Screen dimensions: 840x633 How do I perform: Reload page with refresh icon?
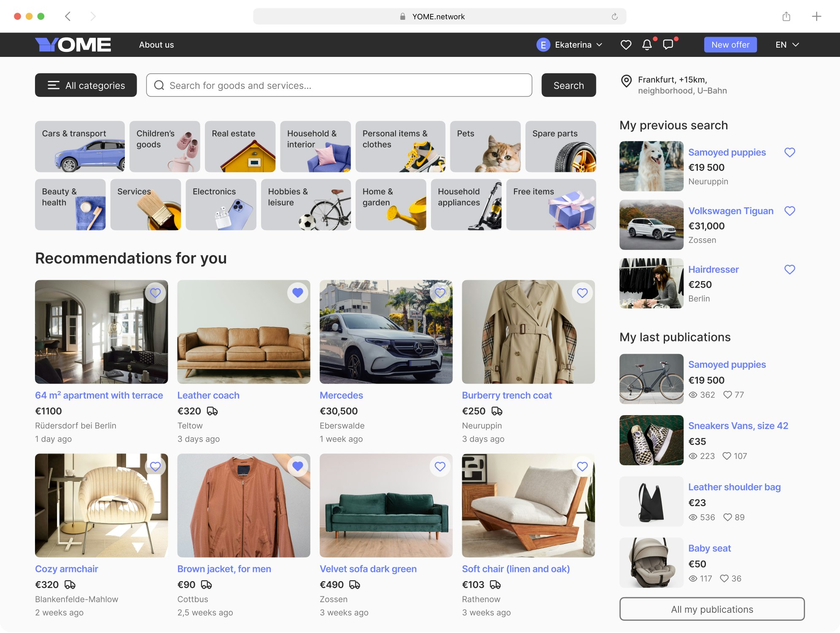click(x=614, y=16)
